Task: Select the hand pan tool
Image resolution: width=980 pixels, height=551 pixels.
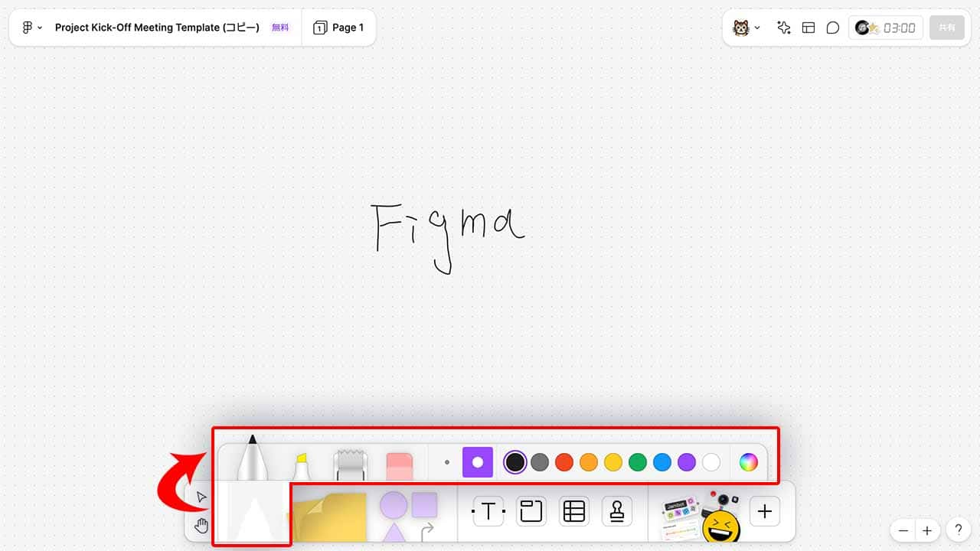Action: pyautogui.click(x=201, y=526)
